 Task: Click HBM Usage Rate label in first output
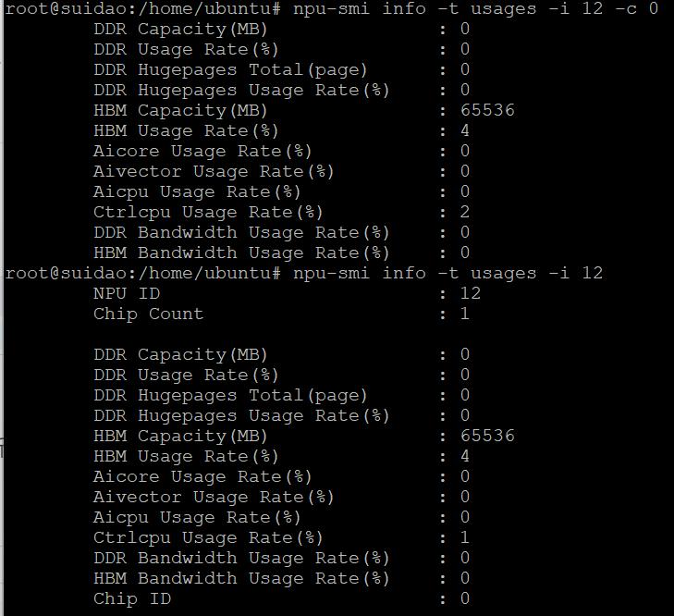tap(186, 130)
